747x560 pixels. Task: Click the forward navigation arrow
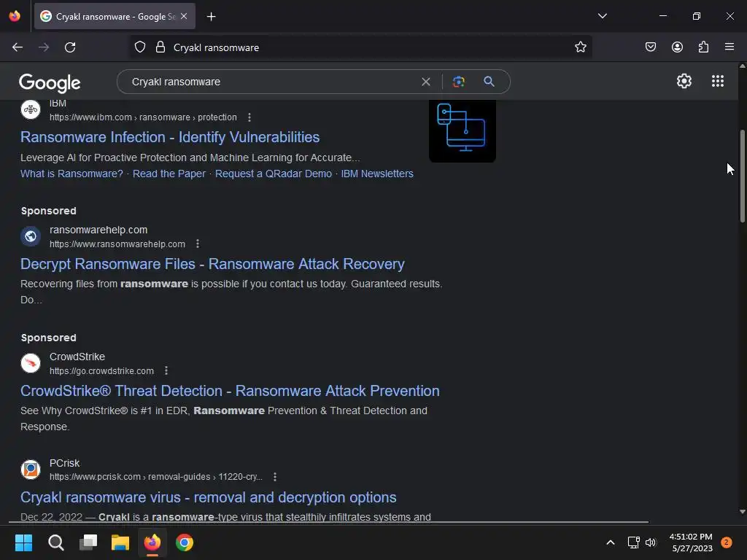44,47
